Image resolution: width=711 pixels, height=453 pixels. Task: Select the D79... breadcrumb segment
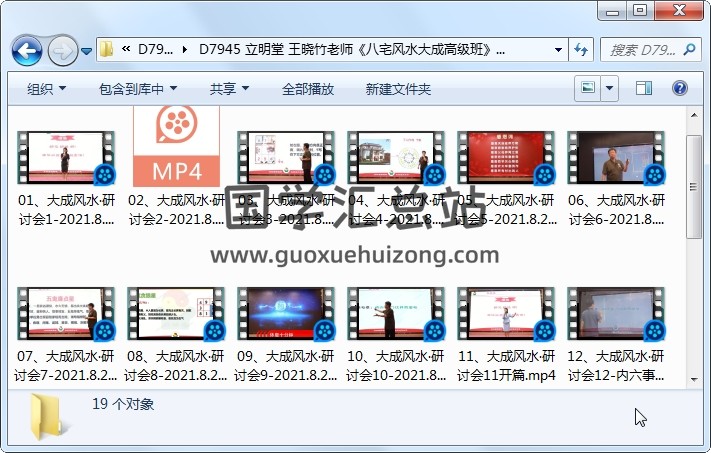click(156, 49)
